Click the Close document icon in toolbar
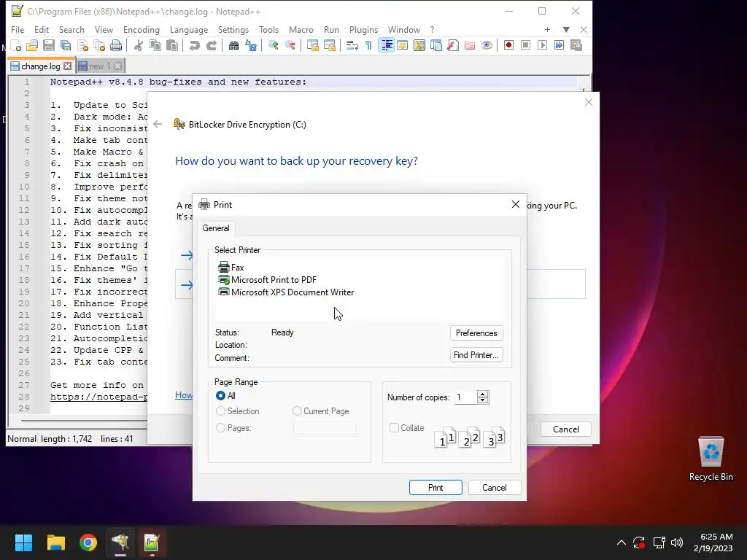 coord(82,45)
